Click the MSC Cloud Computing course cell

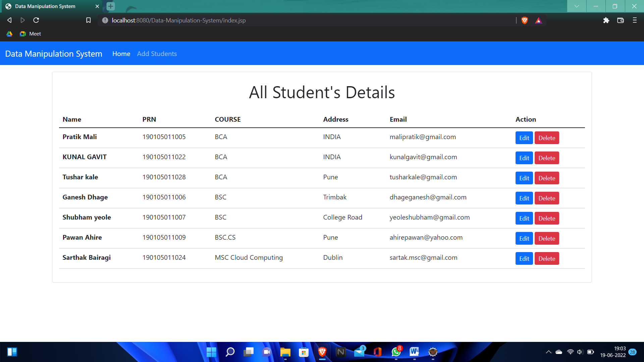tap(249, 257)
